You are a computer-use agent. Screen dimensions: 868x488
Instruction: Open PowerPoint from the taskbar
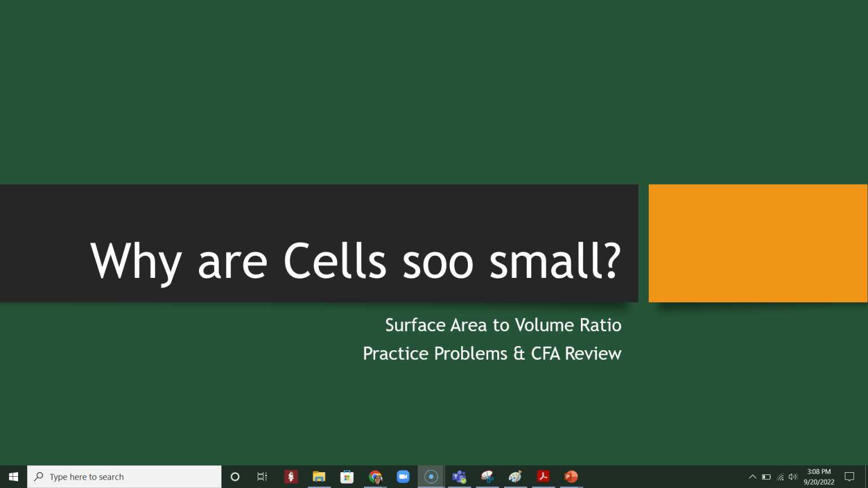click(x=570, y=476)
